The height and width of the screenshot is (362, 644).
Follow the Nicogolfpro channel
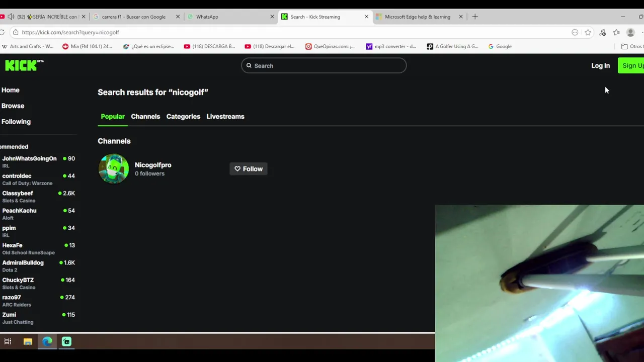(x=249, y=169)
